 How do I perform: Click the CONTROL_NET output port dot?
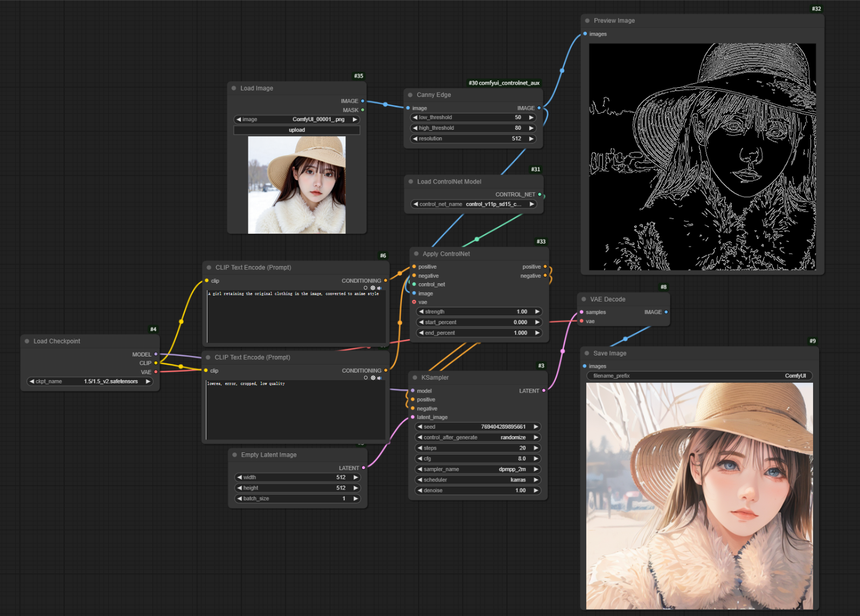point(539,194)
